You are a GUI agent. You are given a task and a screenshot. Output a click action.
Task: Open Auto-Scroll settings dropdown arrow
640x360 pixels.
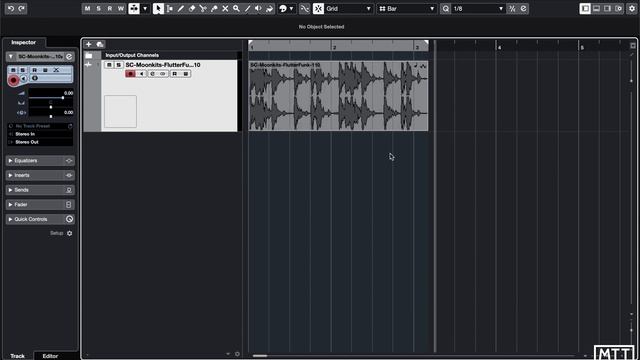coord(145,9)
